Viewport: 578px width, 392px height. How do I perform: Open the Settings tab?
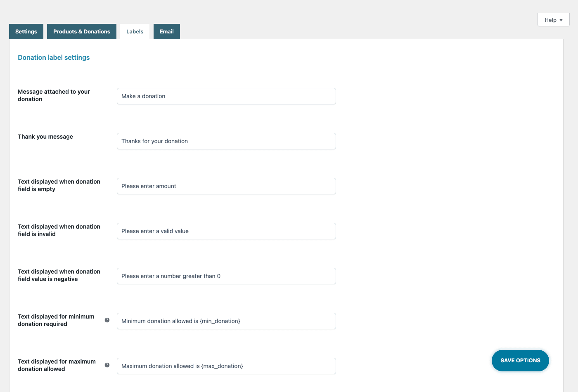pos(26,32)
